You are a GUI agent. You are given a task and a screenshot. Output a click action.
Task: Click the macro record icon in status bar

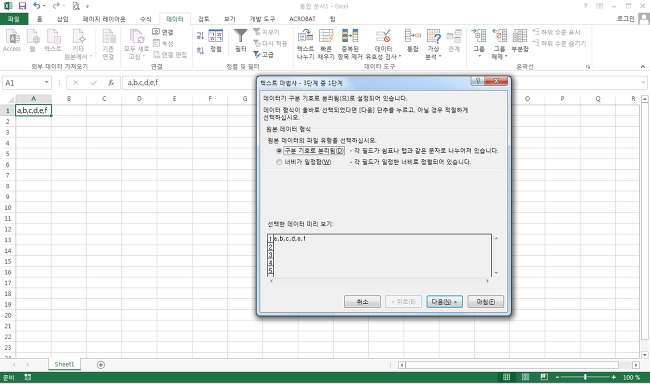[28, 377]
